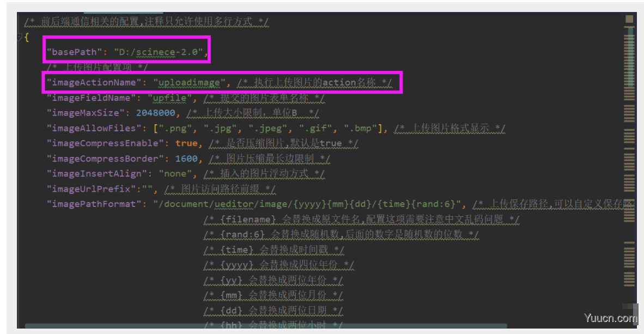Collapse the code block at the opening brace
This screenshot has height=334, width=644.
pos(19,37)
